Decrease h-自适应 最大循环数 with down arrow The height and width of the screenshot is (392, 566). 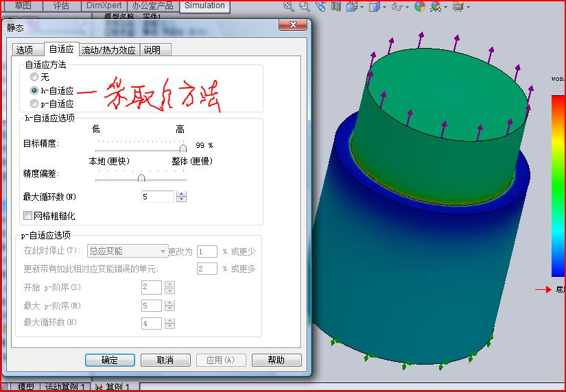click(181, 199)
